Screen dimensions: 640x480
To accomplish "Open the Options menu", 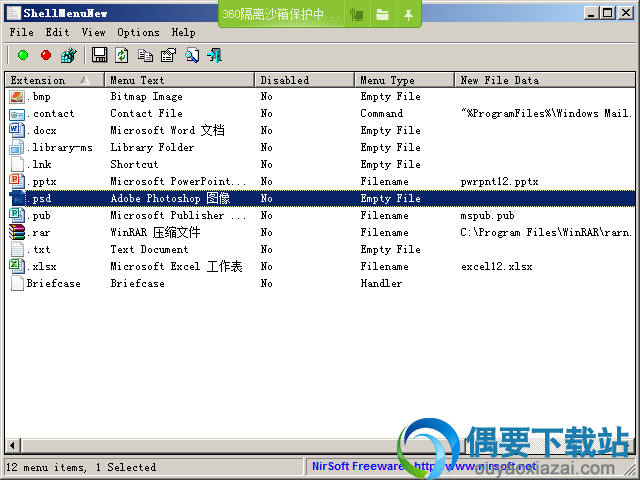I will [x=138, y=32].
